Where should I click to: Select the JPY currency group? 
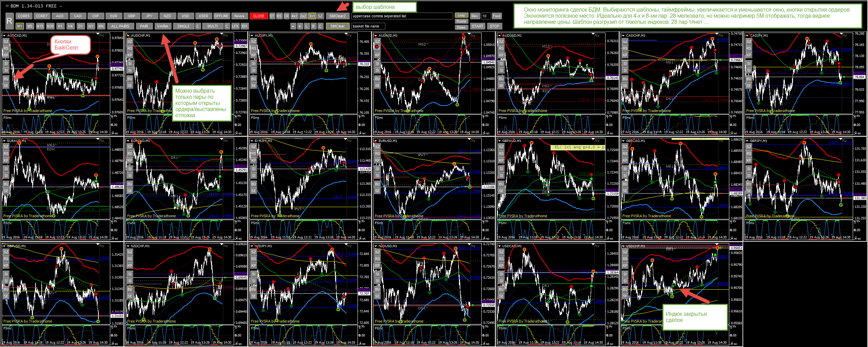point(150,16)
